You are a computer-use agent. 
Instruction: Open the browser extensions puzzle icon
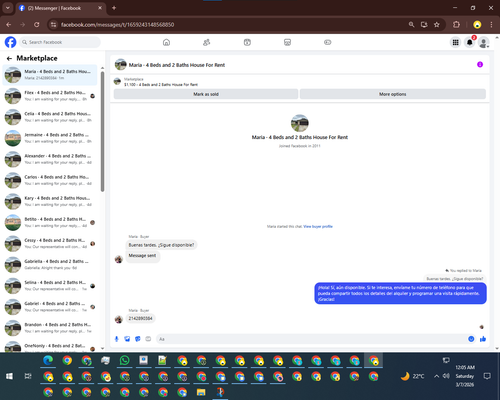coord(456,24)
